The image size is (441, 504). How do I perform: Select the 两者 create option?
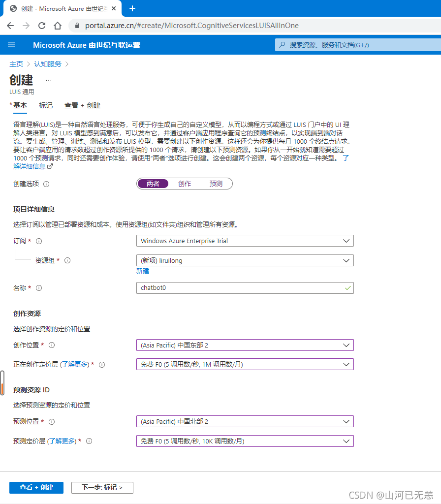[153, 184]
